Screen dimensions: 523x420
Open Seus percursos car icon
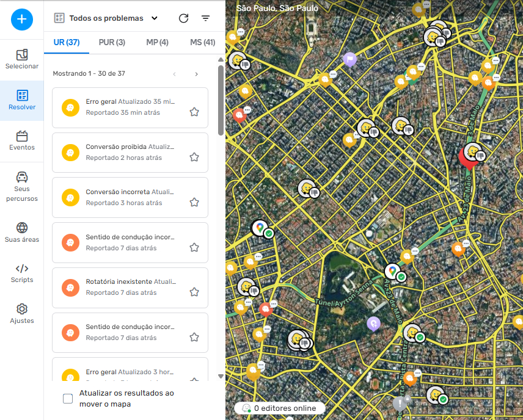point(22,186)
